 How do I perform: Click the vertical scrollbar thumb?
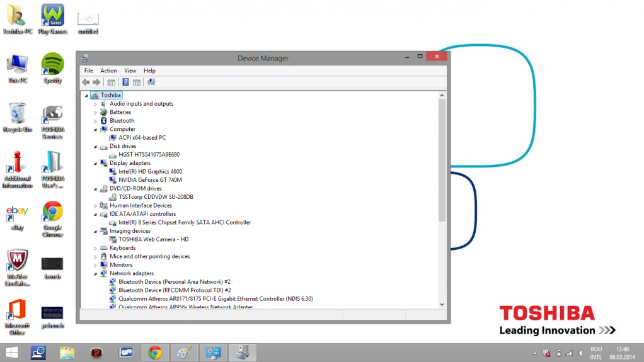[x=442, y=160]
